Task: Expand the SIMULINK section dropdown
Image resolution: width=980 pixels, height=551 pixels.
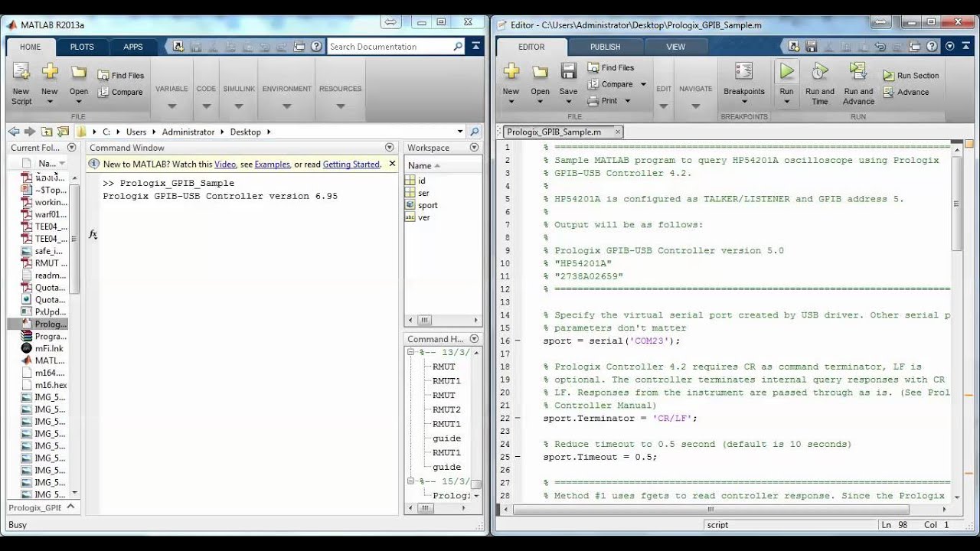Action: pos(239,106)
